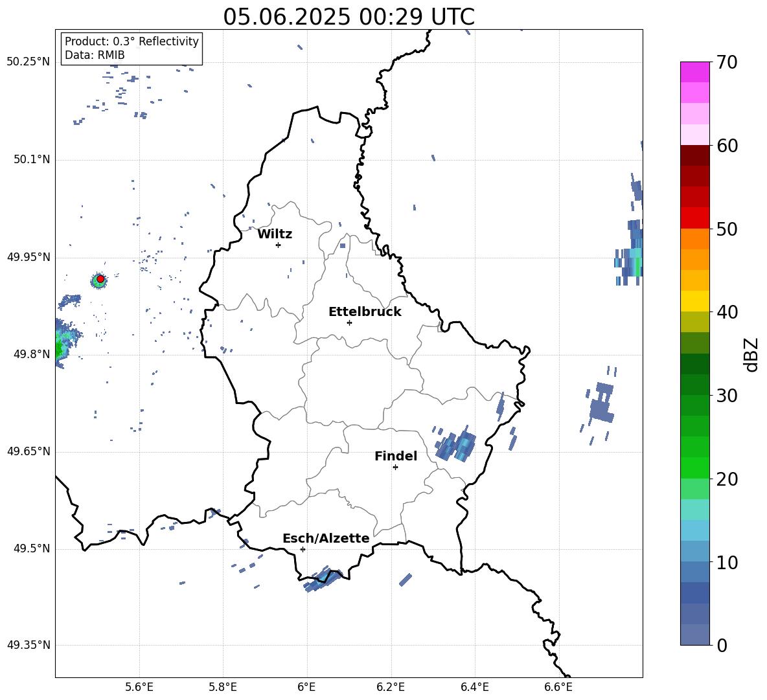Click the dark maroon colorbar segment below 60
This screenshot has width=767, height=700.
coord(694,155)
